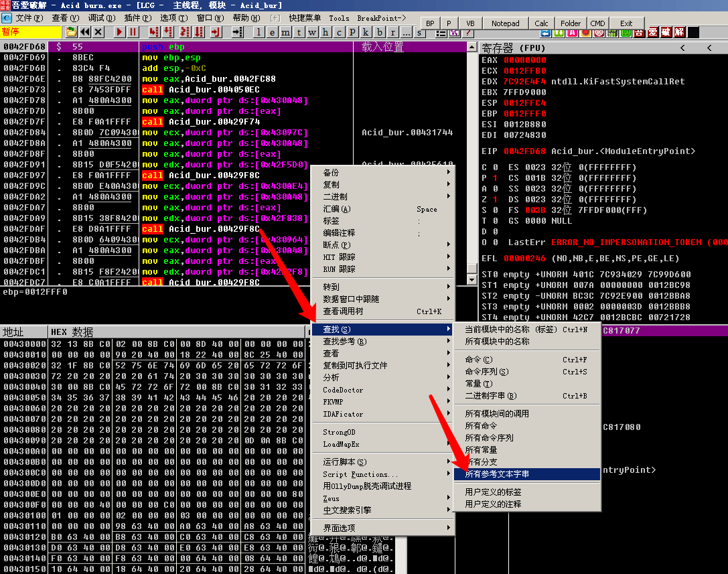Open the handles window with the 'h' button
This screenshot has height=574, width=728.
click(325, 32)
